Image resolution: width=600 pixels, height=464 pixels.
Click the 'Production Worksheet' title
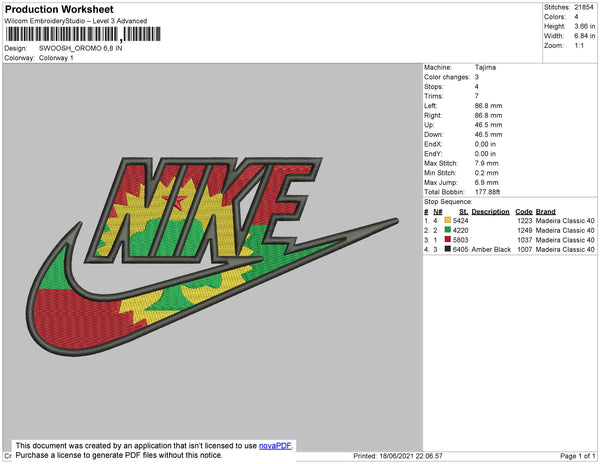tap(59, 10)
